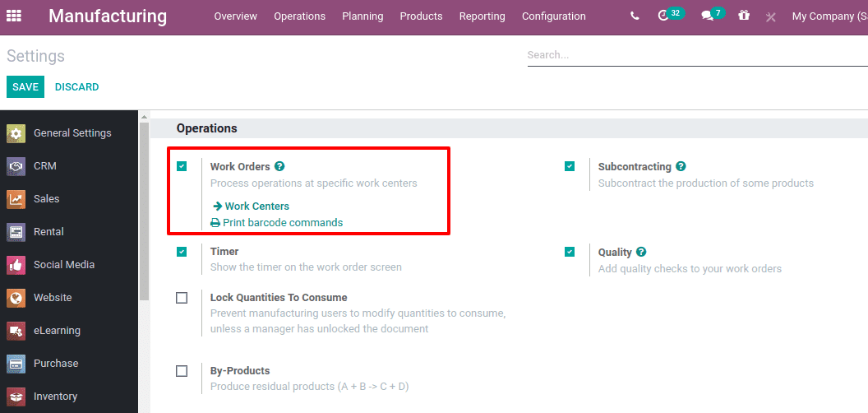This screenshot has width=868, height=413.
Task: Click the Social Media thumbs-up icon
Action: pyautogui.click(x=16, y=264)
